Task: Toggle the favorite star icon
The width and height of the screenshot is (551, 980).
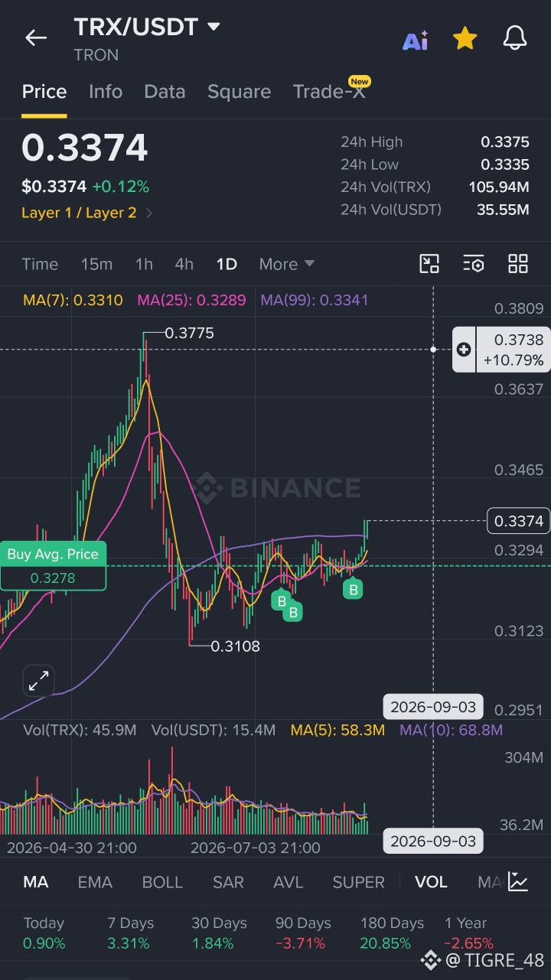Action: coord(465,38)
